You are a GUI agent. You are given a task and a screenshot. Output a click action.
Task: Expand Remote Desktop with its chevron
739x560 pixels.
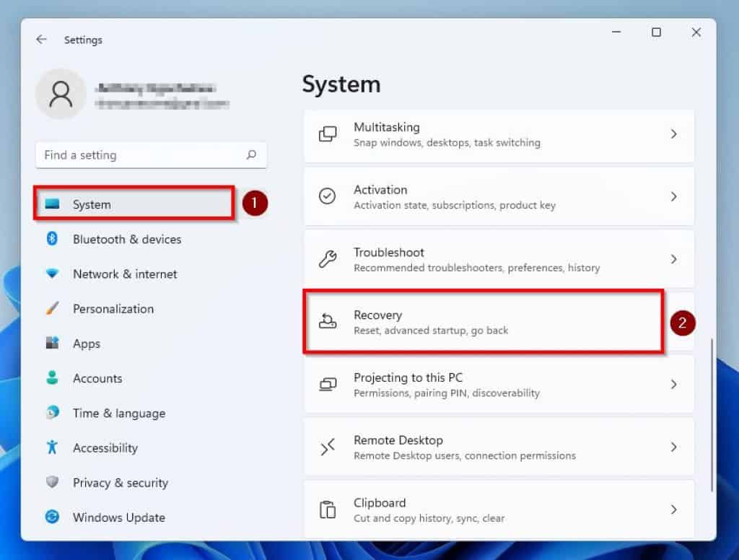click(674, 447)
